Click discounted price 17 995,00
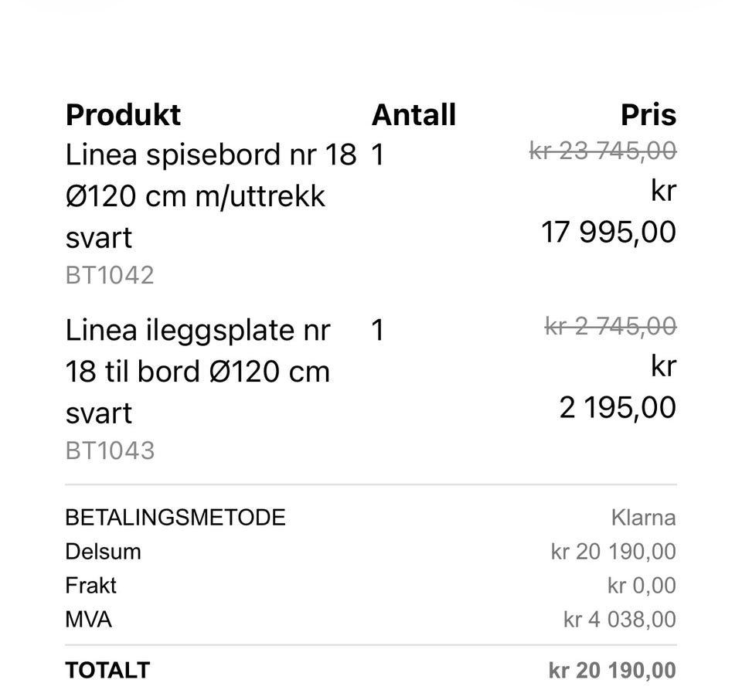This screenshot has width=742, height=700. pos(608,232)
